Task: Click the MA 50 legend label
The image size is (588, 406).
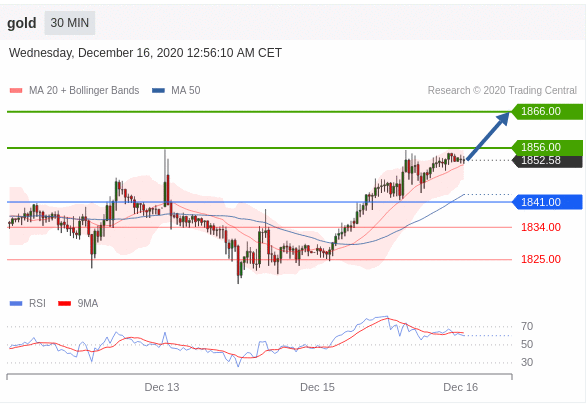Action: click(186, 90)
